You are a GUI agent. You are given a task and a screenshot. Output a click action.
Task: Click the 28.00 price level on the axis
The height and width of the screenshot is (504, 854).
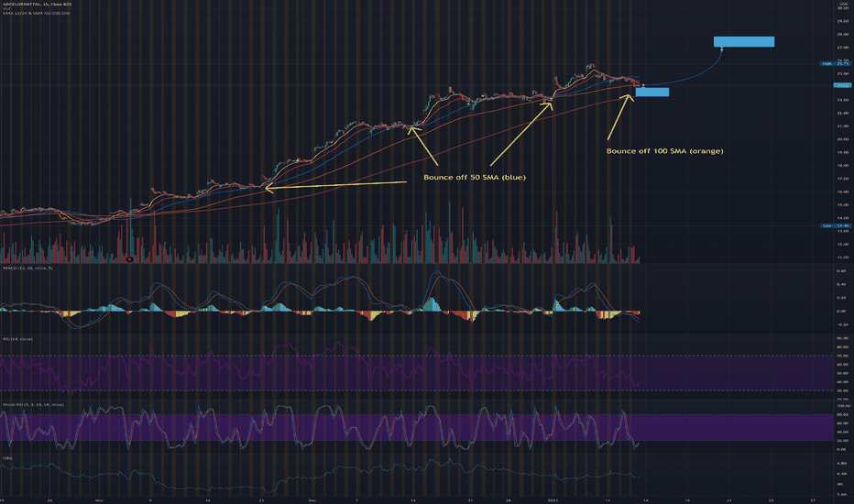point(843,34)
